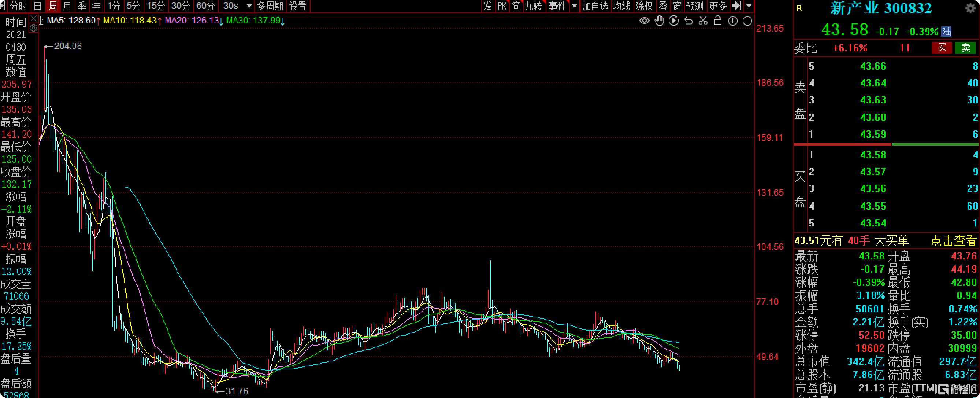Zoom out chart with minus circle icon
This screenshot has width=980, height=398.
(747, 21)
